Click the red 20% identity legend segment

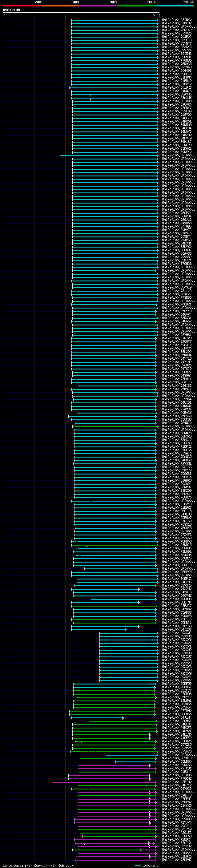click(22, 6)
